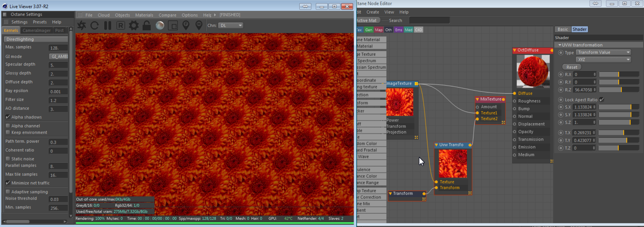Viewport: 644px width, 227px height.
Task: Click the Max. samples value field
Action: tap(58, 48)
